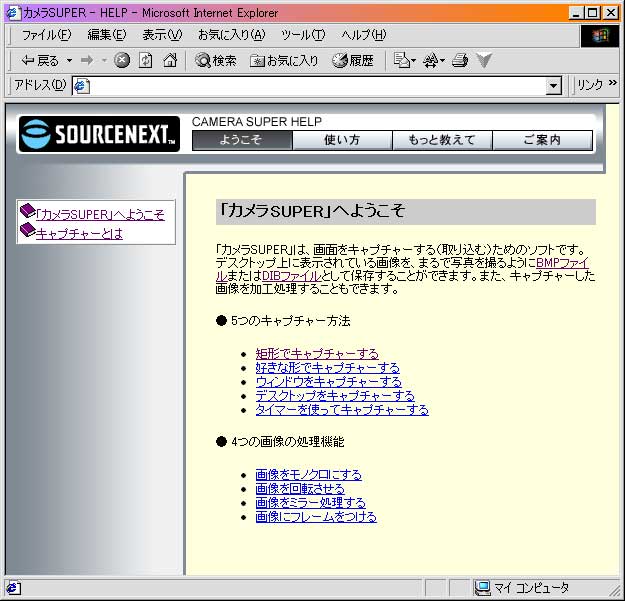The image size is (625, 601).
Task: Click the マイ コンピュータ zone indicator
Action: coord(522,588)
